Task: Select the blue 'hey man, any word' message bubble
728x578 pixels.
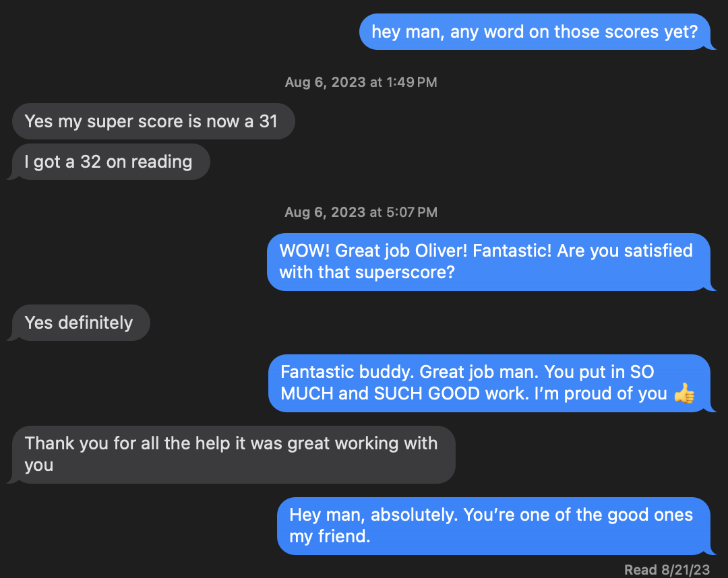Action: pos(535,32)
